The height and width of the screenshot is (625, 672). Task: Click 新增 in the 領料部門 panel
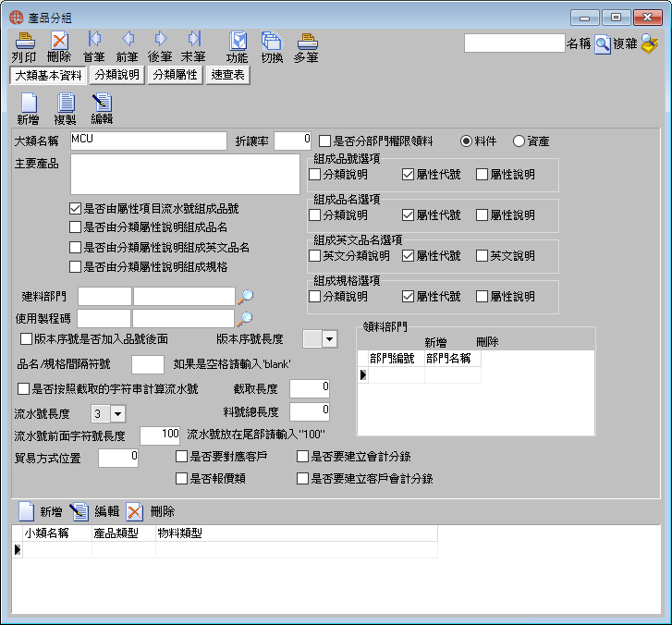pyautogui.click(x=435, y=342)
